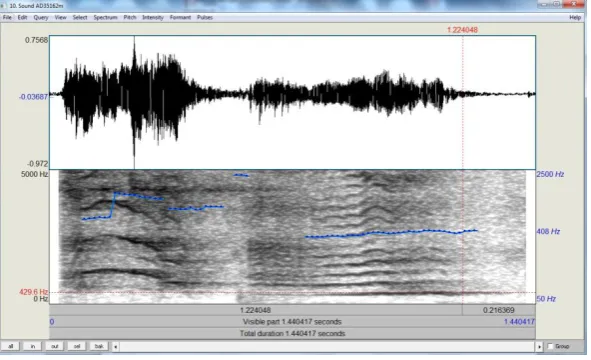
Task: Open the Spectrum menu
Action: [105, 17]
